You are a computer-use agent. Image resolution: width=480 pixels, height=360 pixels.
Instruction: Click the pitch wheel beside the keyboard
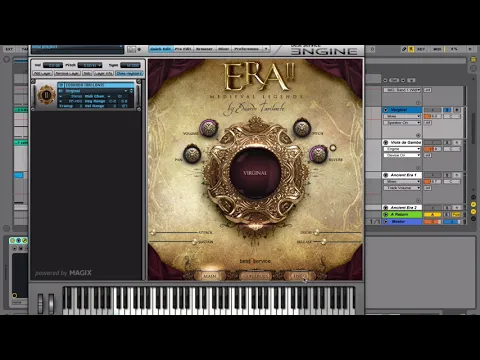(40, 303)
